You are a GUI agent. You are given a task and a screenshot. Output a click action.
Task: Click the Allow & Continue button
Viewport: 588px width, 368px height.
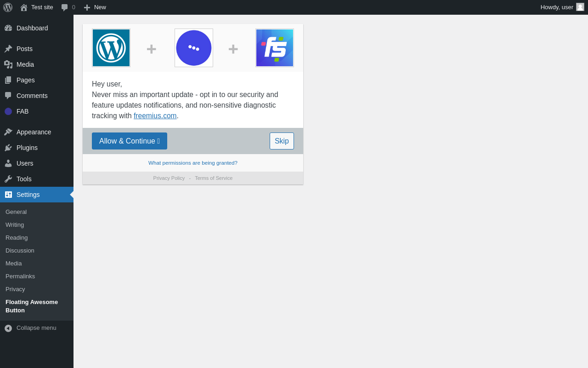130,141
